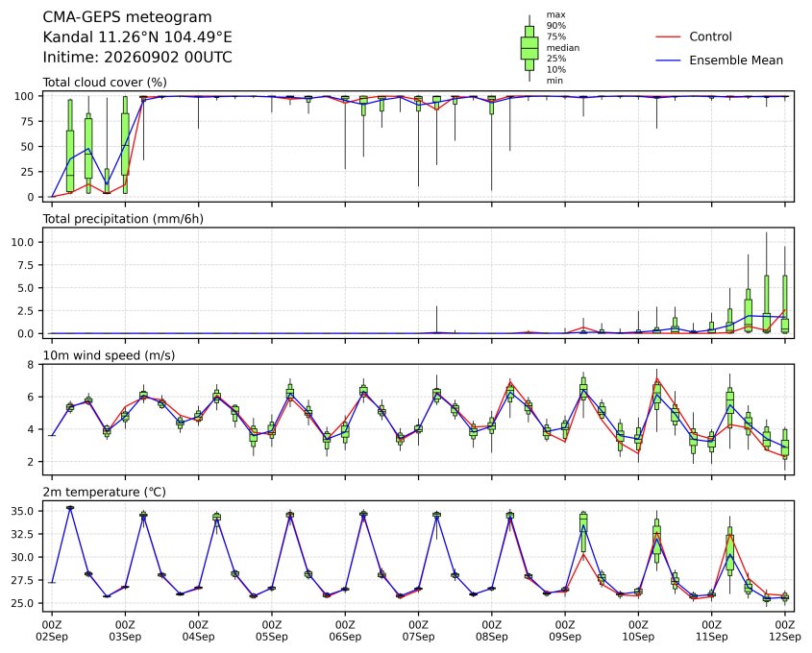This screenshot has width=812, height=653.
Task: Click the 35.0 temperature axis tick
Action: coord(23,511)
